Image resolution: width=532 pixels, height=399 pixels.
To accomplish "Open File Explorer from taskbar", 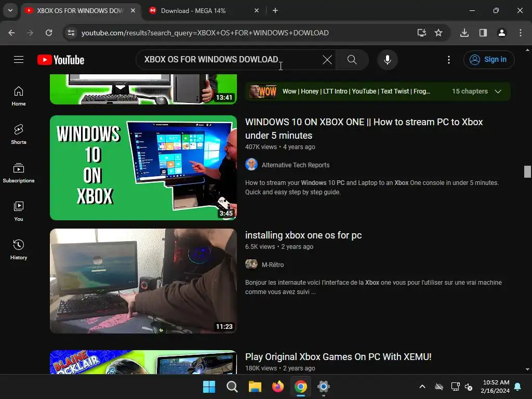I will click(x=255, y=387).
